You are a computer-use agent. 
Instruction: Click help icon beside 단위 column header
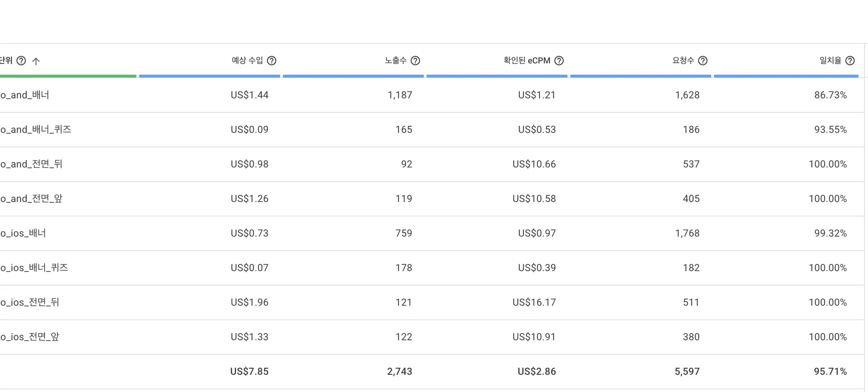pos(21,61)
